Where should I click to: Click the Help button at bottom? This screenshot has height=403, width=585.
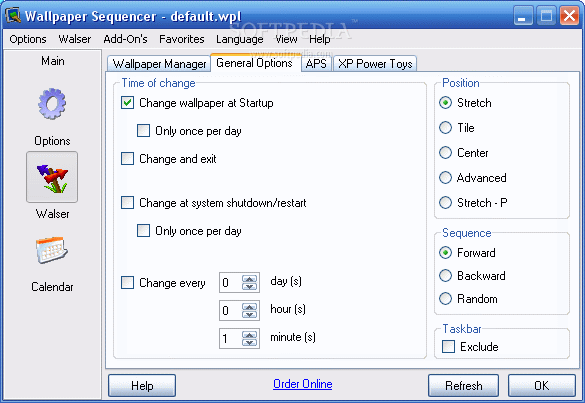(142, 385)
